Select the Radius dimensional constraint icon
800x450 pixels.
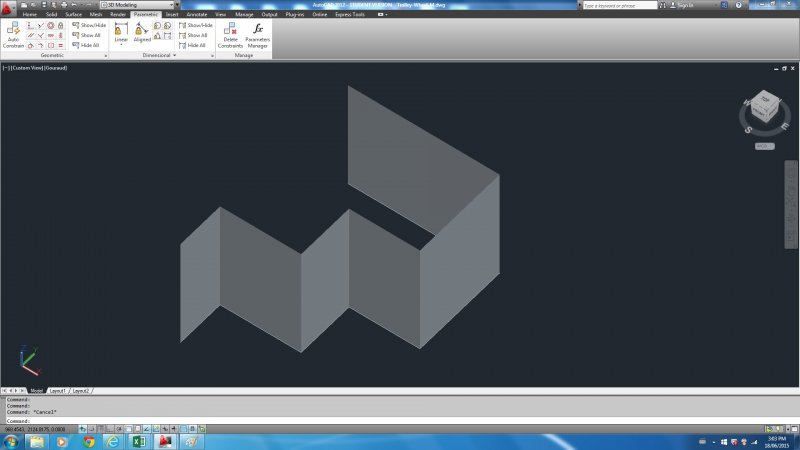[x=157, y=26]
